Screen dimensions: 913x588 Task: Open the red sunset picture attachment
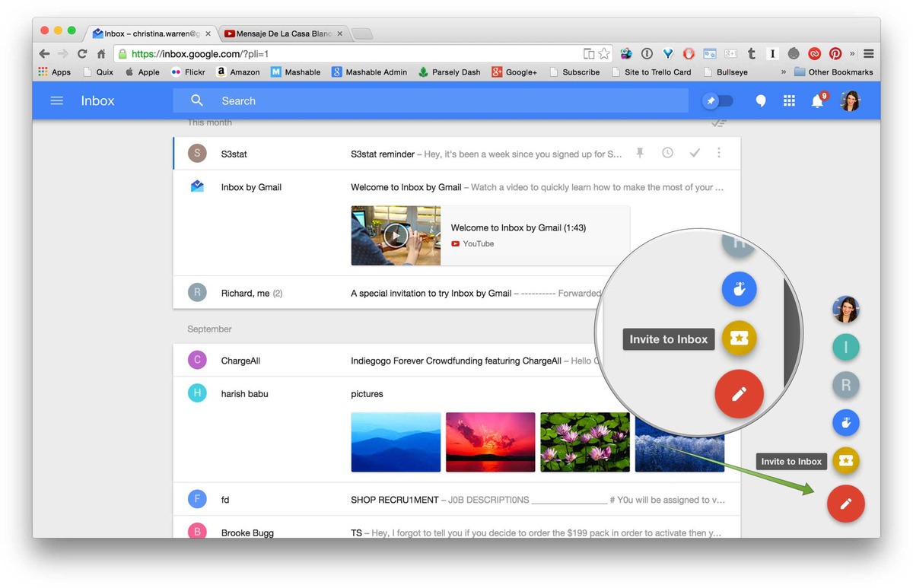(x=490, y=442)
